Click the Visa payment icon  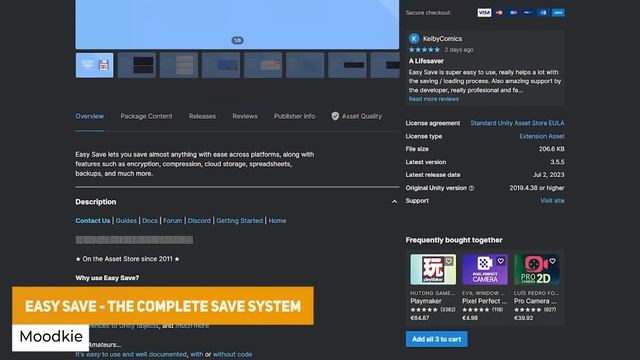coord(484,13)
